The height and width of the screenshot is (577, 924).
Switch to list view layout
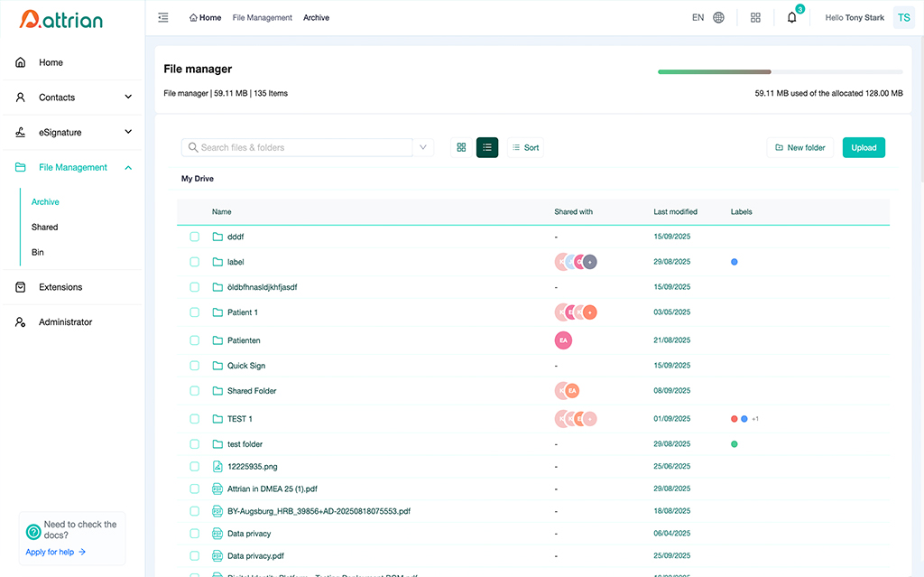point(487,147)
